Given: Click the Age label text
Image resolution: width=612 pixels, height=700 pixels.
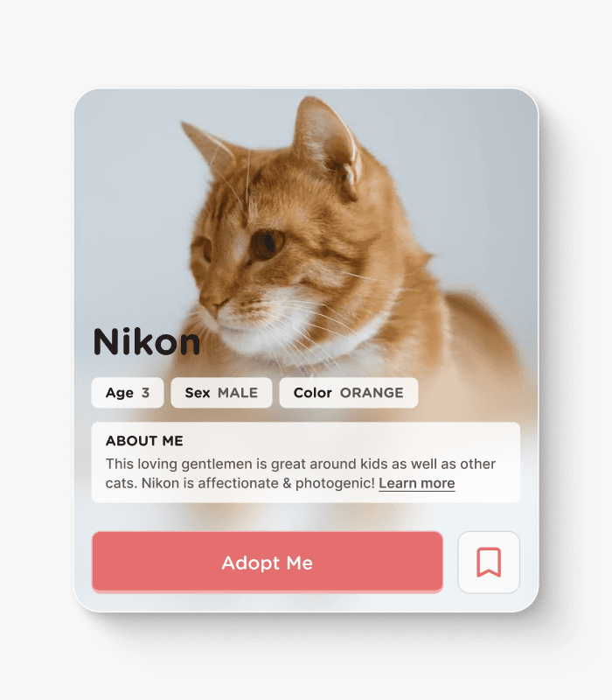Looking at the screenshot, I should coord(120,393).
